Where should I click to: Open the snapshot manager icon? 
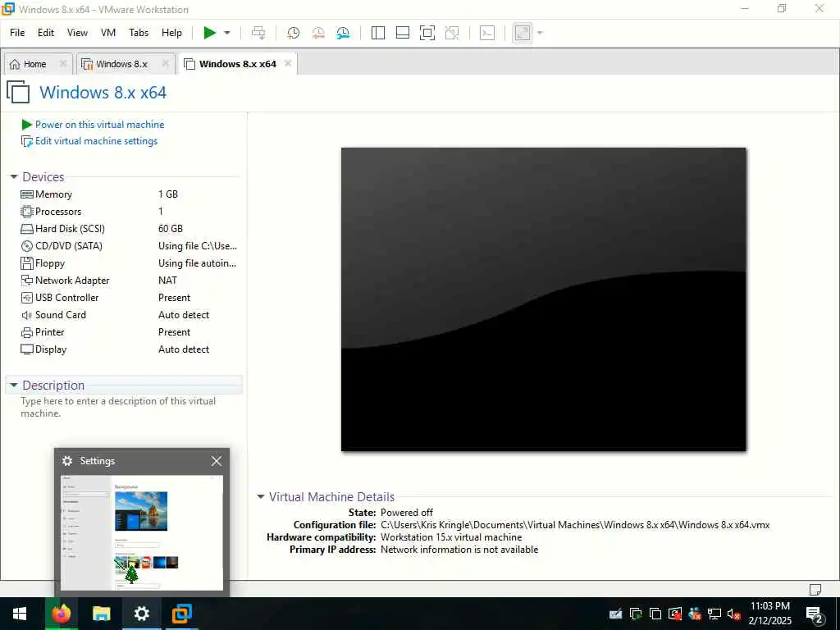[343, 33]
